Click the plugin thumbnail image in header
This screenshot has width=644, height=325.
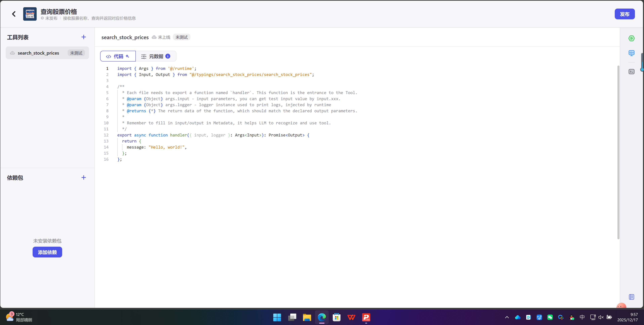[30, 14]
